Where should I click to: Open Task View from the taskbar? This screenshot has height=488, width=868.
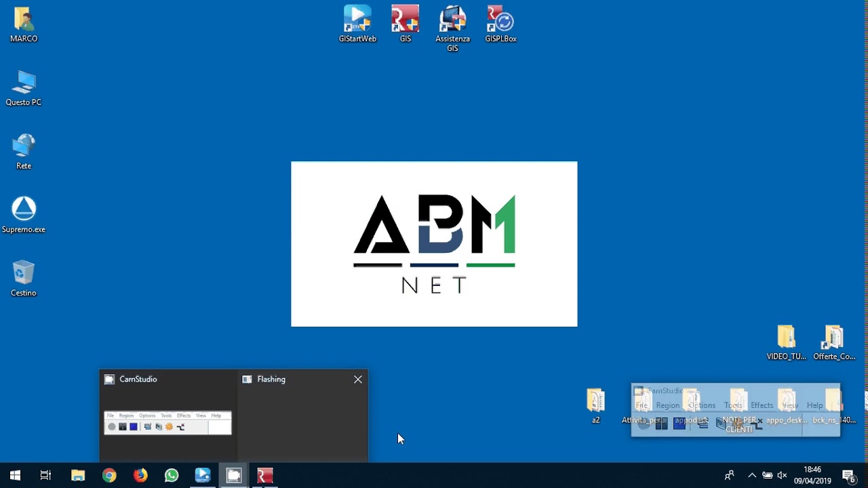[45, 475]
